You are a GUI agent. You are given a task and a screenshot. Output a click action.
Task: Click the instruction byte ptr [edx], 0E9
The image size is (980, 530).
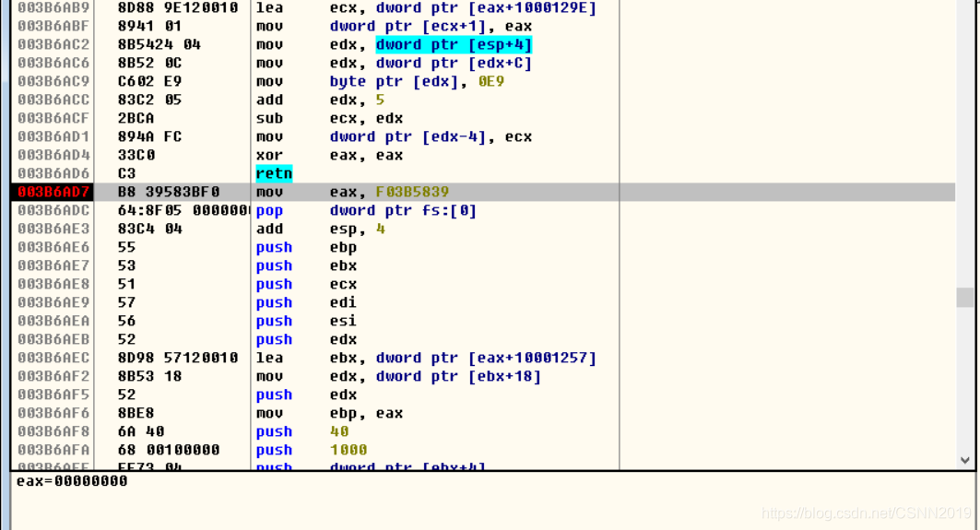[x=417, y=81]
